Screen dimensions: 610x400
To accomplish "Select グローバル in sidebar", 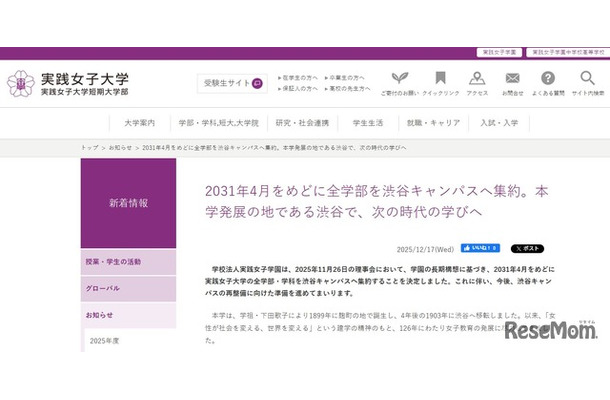I will pos(128,288).
